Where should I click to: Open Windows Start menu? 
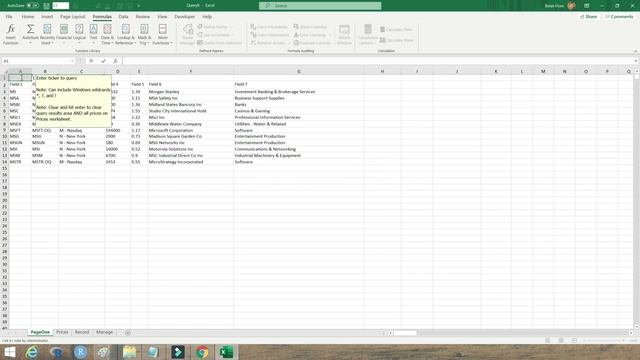pyautogui.click(x=10, y=352)
